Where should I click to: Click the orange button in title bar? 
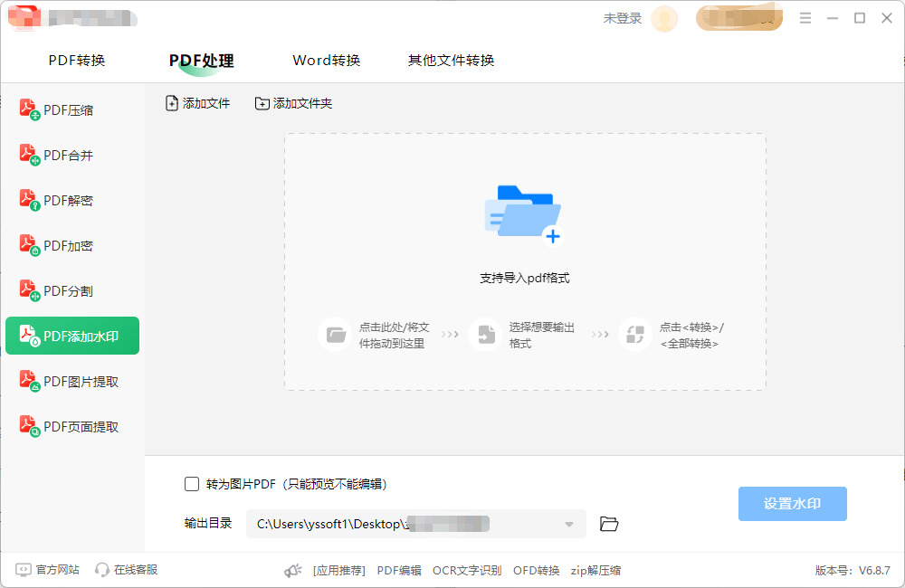click(x=739, y=18)
